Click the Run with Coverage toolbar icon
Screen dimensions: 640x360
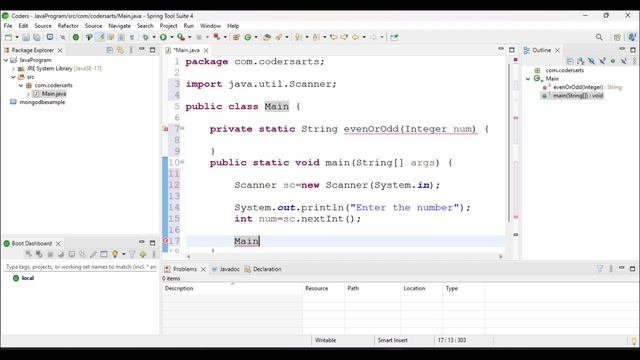[181, 37]
